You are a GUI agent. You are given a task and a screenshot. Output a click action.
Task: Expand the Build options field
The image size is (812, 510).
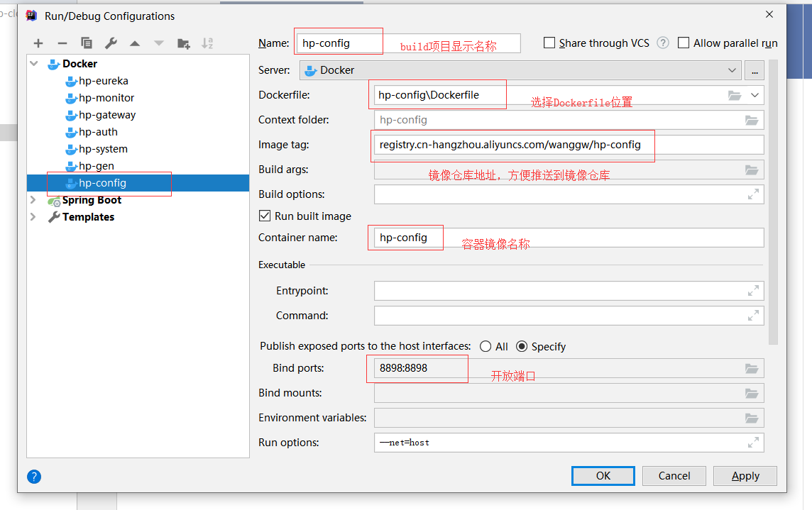tap(753, 194)
